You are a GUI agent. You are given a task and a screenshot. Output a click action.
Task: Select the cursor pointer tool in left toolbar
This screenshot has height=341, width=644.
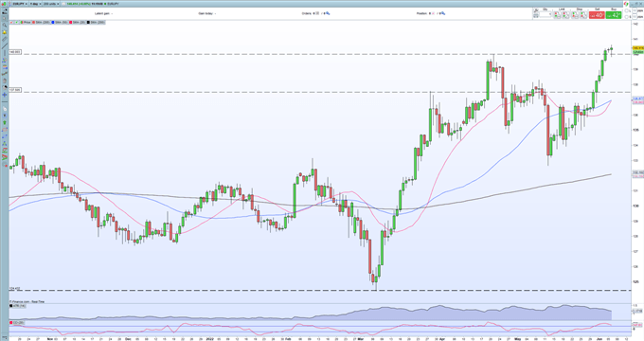5,18
